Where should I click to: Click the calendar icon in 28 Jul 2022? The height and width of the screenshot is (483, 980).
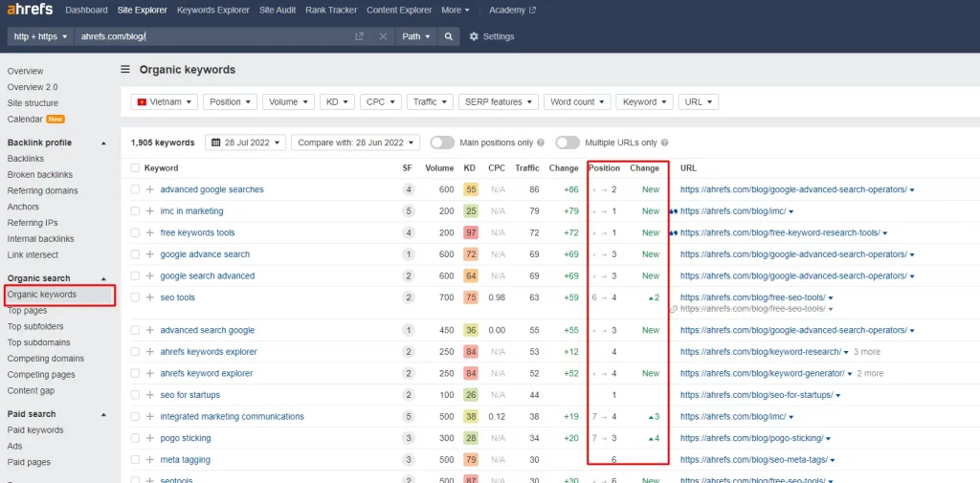click(x=216, y=143)
